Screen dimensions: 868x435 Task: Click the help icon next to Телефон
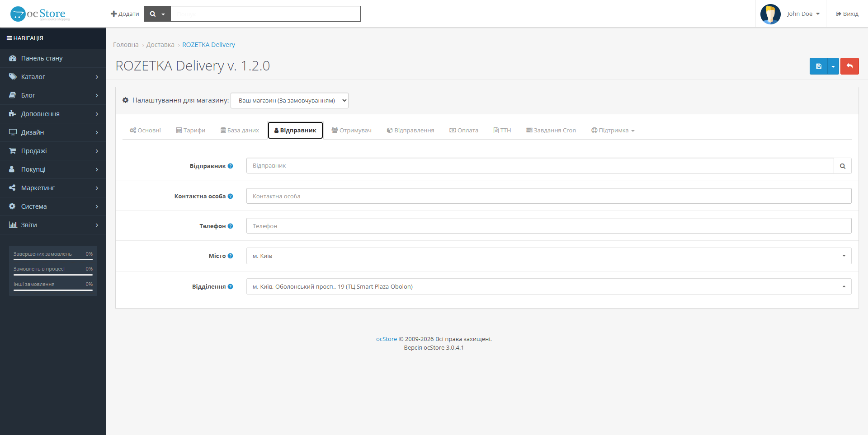click(x=231, y=226)
